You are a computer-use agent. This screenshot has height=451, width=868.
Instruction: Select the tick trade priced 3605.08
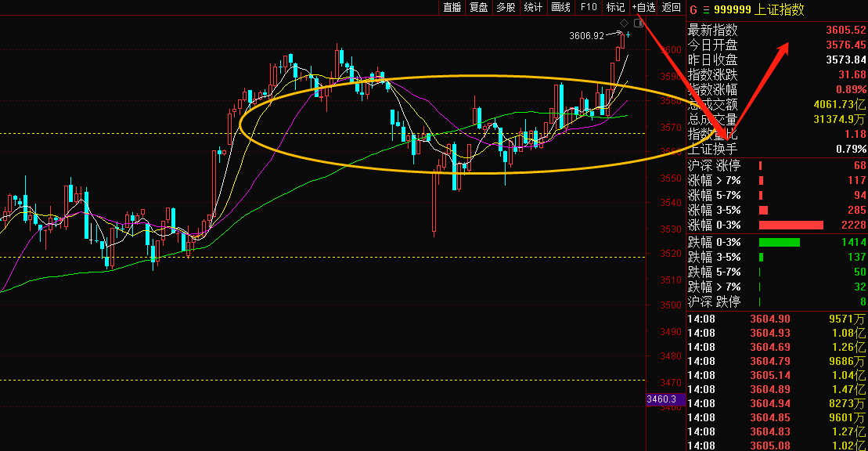(x=776, y=445)
